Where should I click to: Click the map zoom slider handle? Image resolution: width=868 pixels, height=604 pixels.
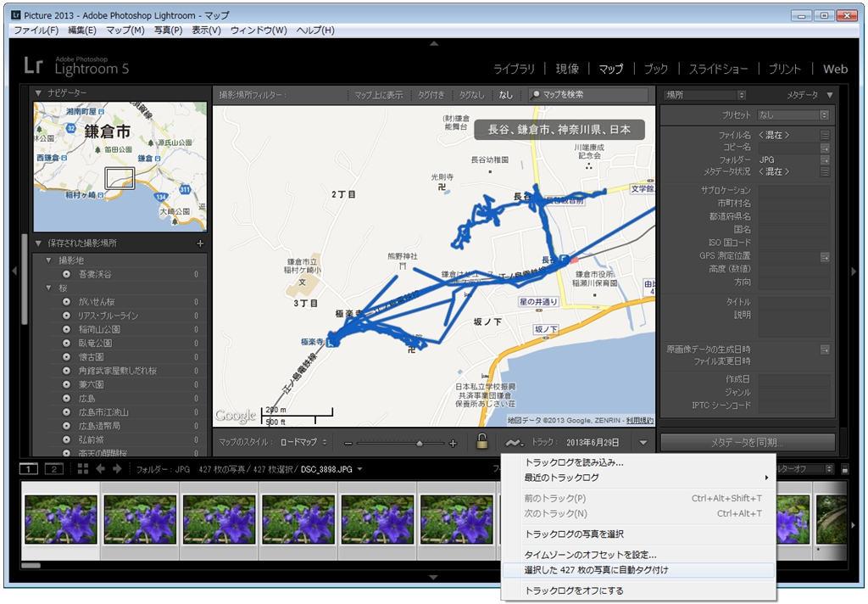419,443
